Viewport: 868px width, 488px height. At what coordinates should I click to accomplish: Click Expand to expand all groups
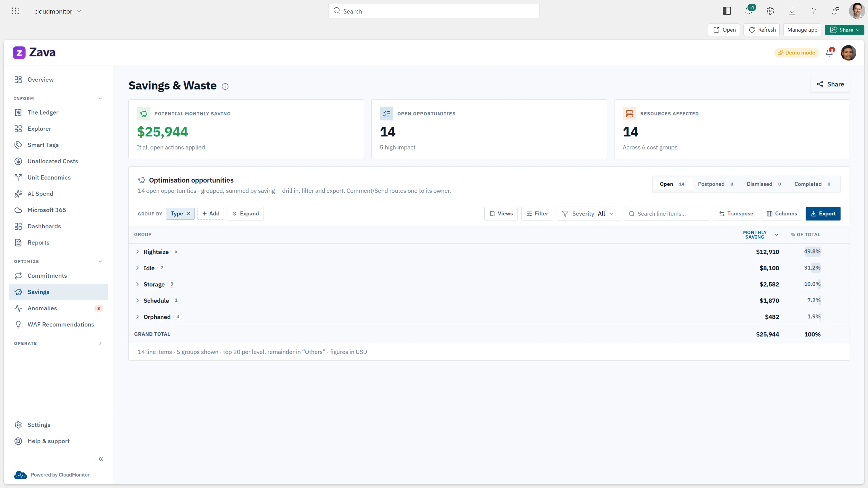pyautogui.click(x=245, y=213)
